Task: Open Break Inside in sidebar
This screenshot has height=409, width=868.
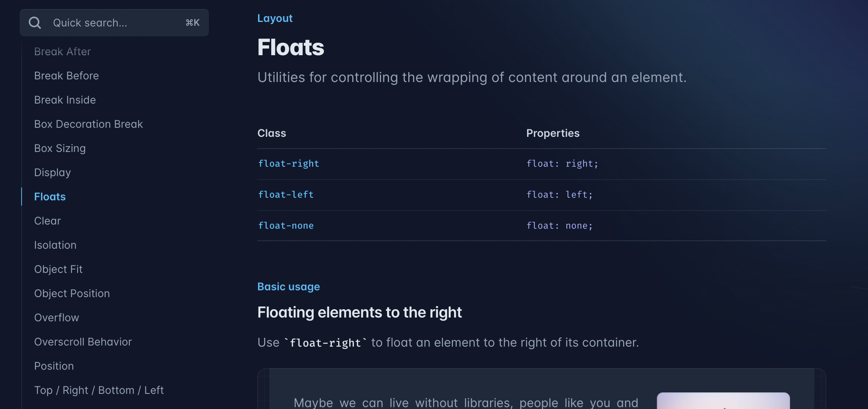Action: tap(65, 100)
